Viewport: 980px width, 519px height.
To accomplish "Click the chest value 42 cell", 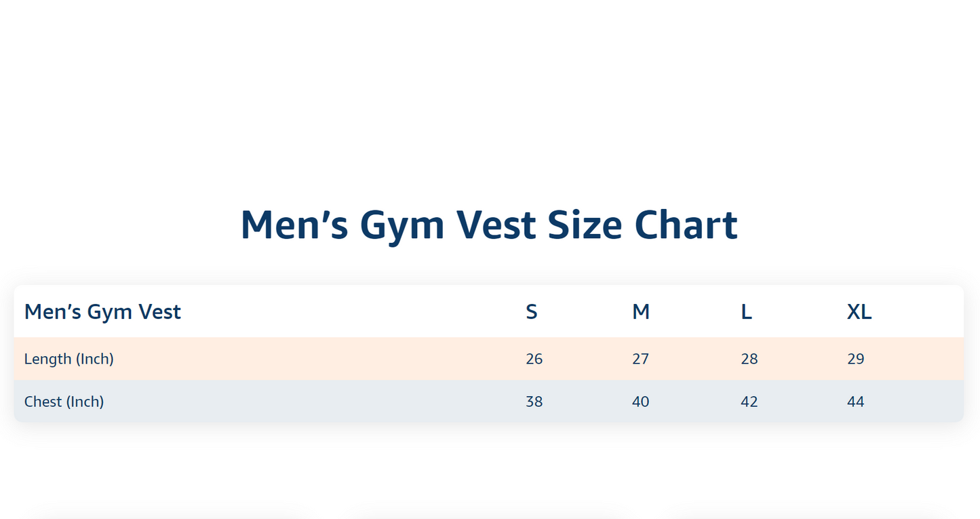I will 749,402.
